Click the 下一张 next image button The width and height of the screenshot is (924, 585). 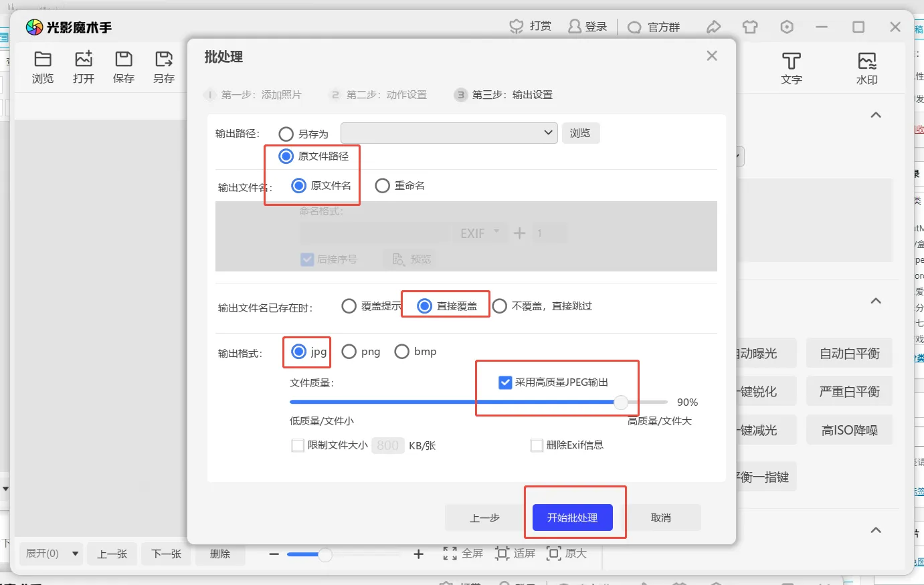[167, 554]
